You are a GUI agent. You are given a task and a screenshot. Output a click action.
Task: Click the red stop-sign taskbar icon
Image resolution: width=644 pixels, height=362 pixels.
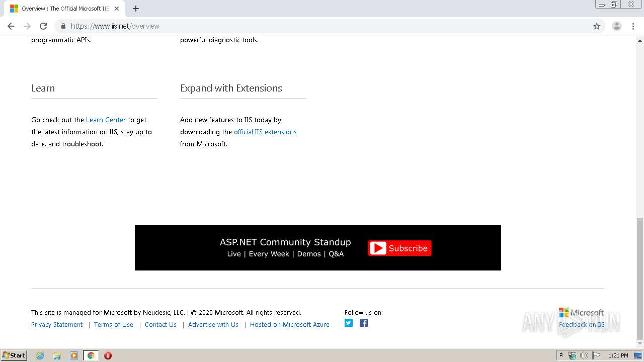(108, 355)
